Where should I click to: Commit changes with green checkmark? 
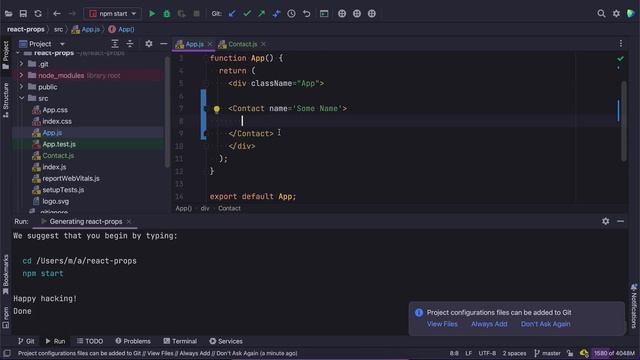pos(247,13)
